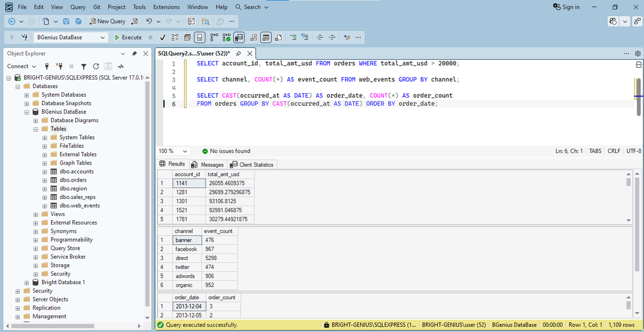Image resolution: width=644 pixels, height=332 pixels.
Task: Open the BGenius DataBase combo box
Action: [x=70, y=38]
